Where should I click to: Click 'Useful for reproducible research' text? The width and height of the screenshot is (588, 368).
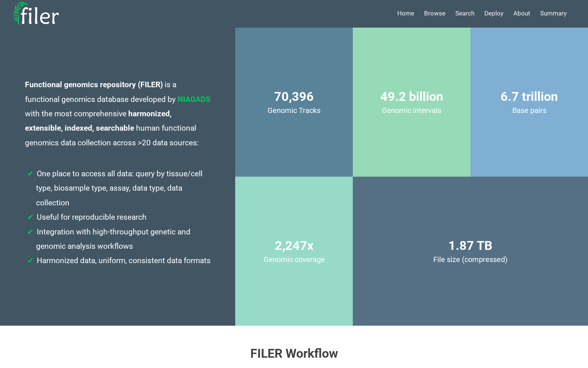(92, 217)
